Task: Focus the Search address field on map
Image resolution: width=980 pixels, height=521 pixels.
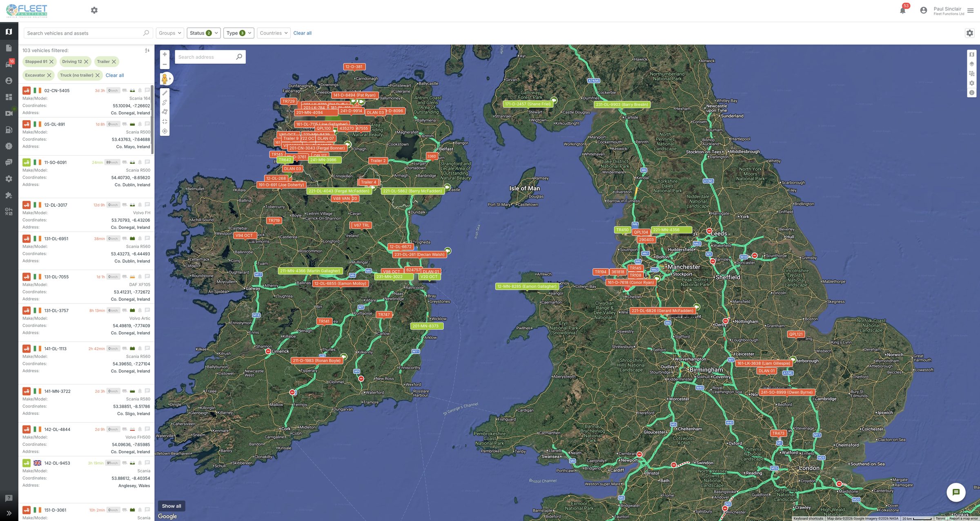Action: [x=210, y=57]
